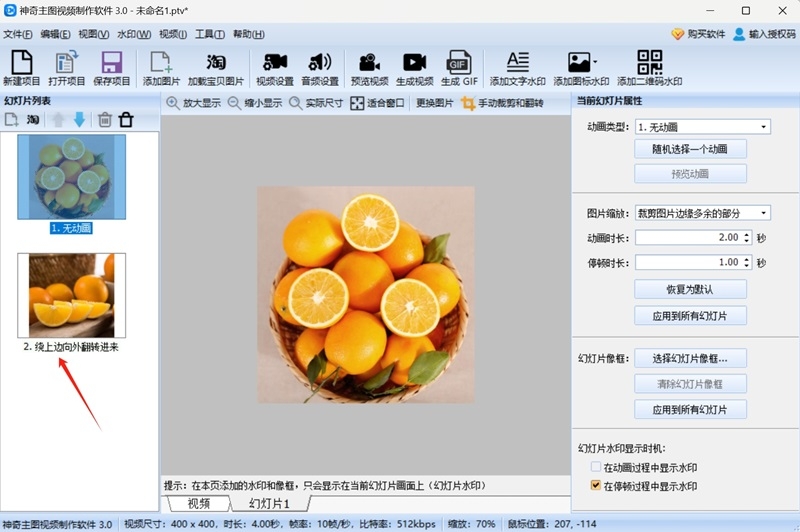This screenshot has height=532, width=800.
Task: Open a project with 打开项目
Action: [x=66, y=67]
